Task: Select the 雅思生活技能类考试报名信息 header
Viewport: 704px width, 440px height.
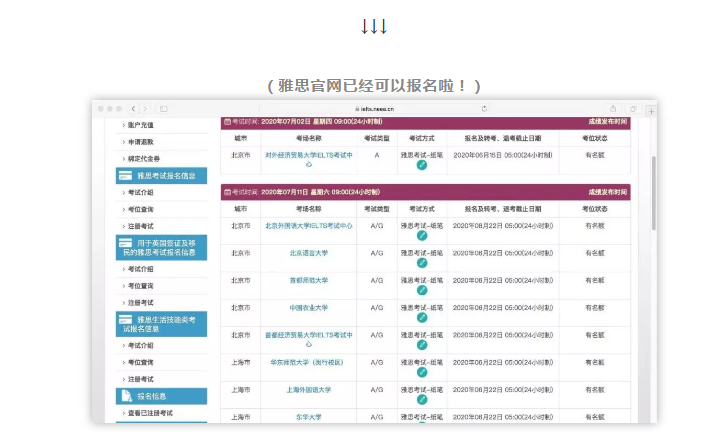Action: pos(161,324)
